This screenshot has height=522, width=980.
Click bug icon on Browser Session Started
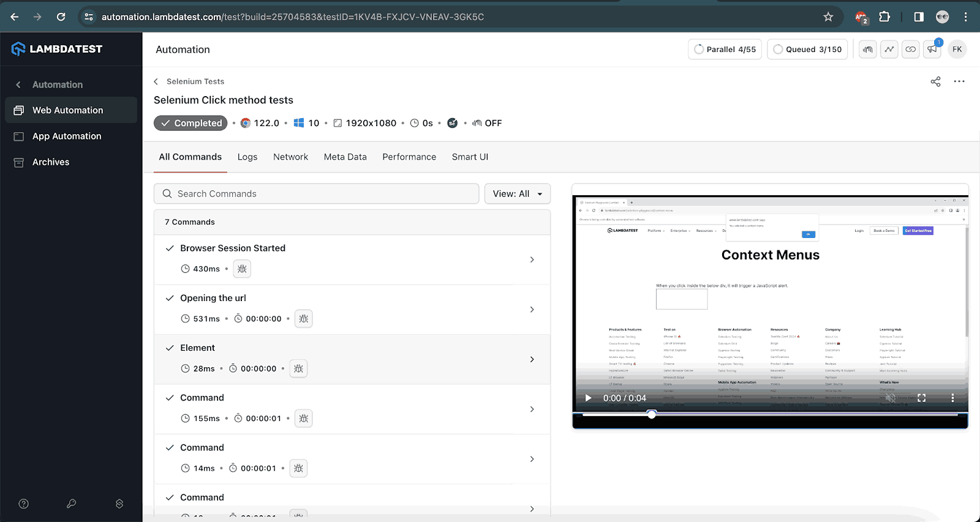coord(242,269)
